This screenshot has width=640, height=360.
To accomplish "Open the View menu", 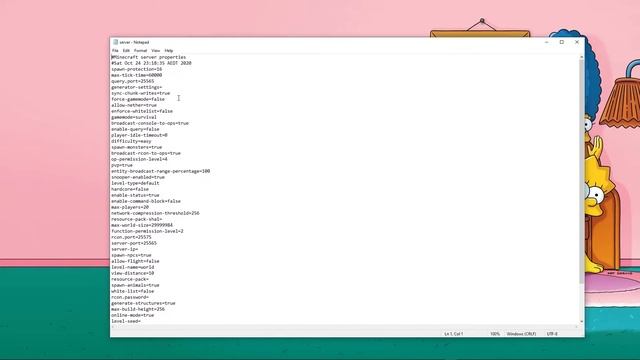I will (156, 51).
